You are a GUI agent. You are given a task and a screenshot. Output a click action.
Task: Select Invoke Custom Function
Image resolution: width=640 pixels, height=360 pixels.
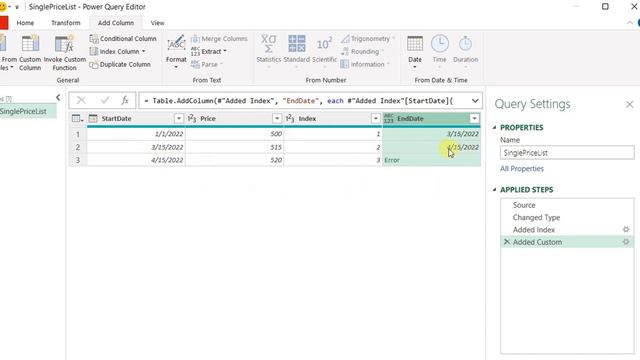(x=64, y=53)
